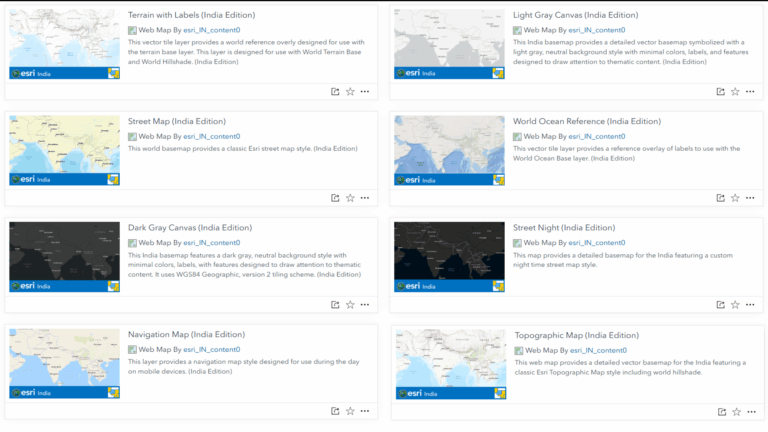768x432 pixels.
Task: Open esri_IN_content0 owner link under Street Map
Action: click(212, 136)
